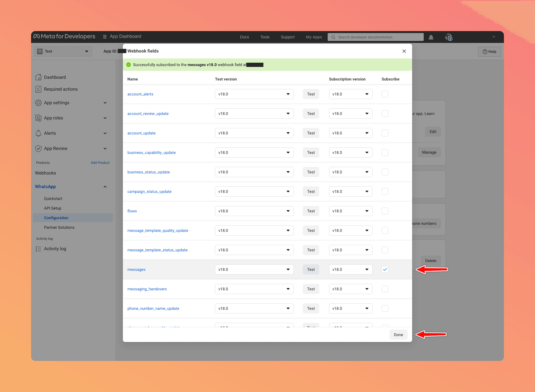Click Test button for messaging_handovers row
This screenshot has height=392, width=535.
tap(311, 289)
